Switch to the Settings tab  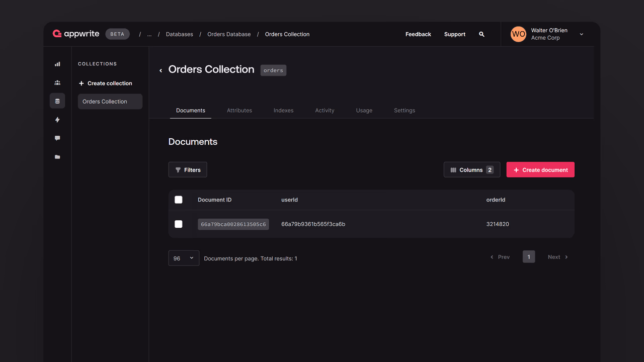(x=405, y=110)
